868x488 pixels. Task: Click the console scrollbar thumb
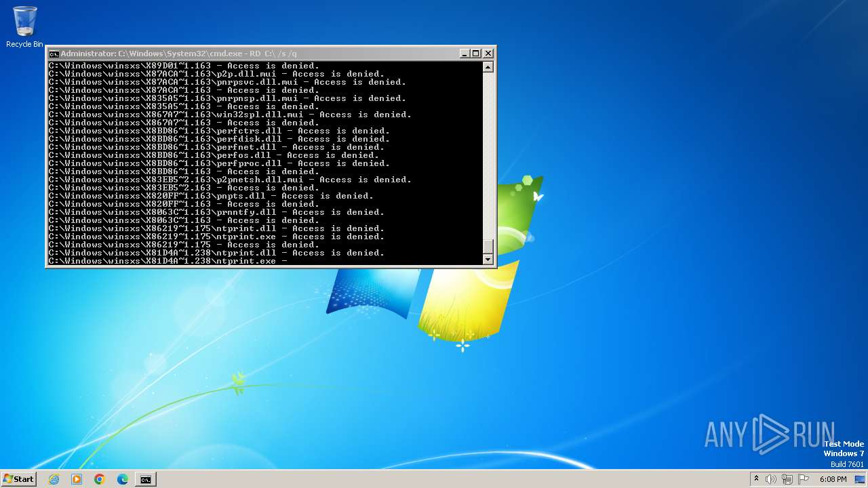pyautogui.click(x=488, y=246)
